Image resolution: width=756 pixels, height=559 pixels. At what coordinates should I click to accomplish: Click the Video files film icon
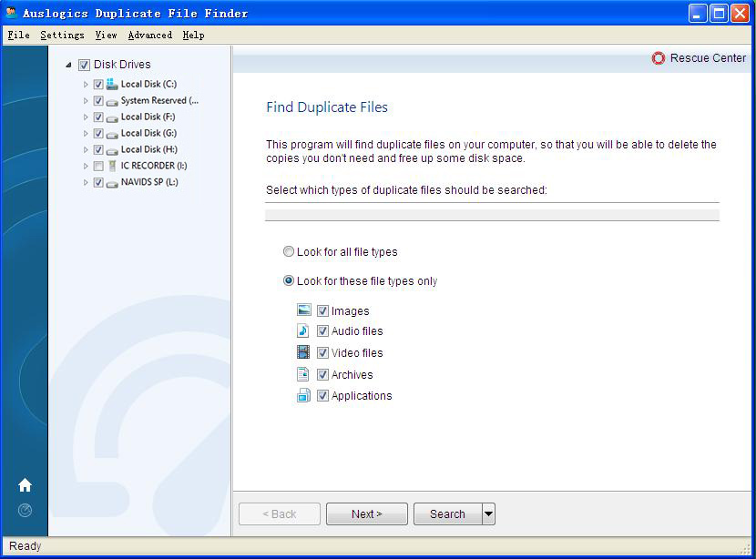pyautogui.click(x=303, y=352)
